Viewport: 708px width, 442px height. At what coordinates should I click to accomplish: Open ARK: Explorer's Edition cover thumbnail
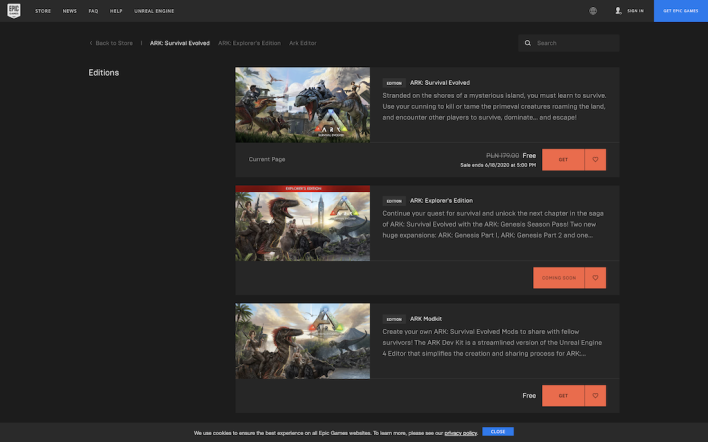click(x=303, y=223)
